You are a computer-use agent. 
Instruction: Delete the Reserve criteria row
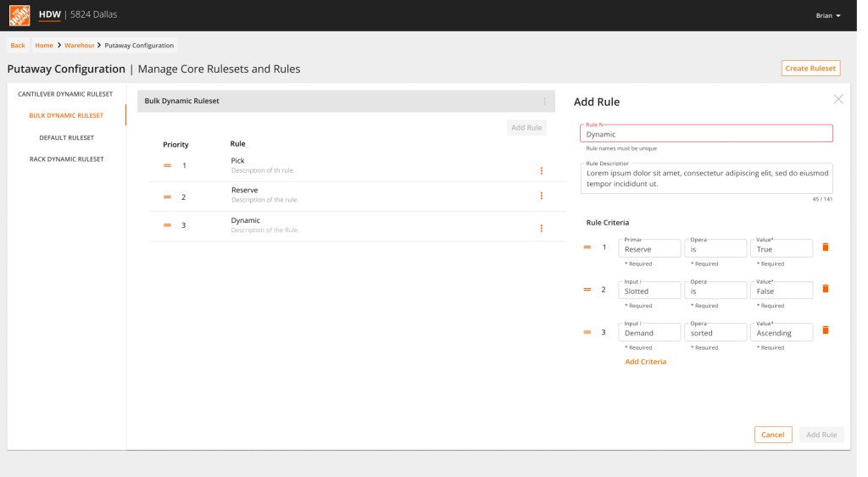pyautogui.click(x=826, y=247)
